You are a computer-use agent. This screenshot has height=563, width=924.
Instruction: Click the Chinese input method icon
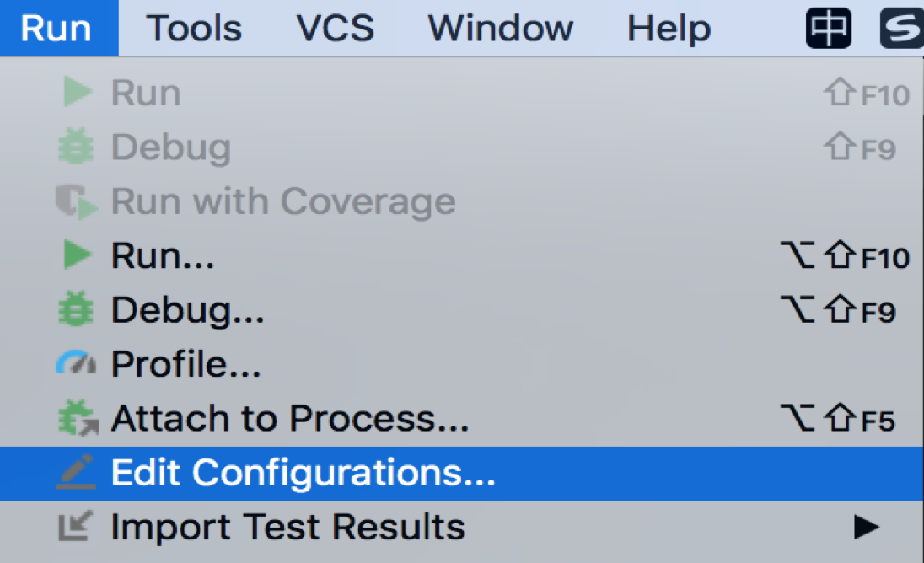(829, 28)
